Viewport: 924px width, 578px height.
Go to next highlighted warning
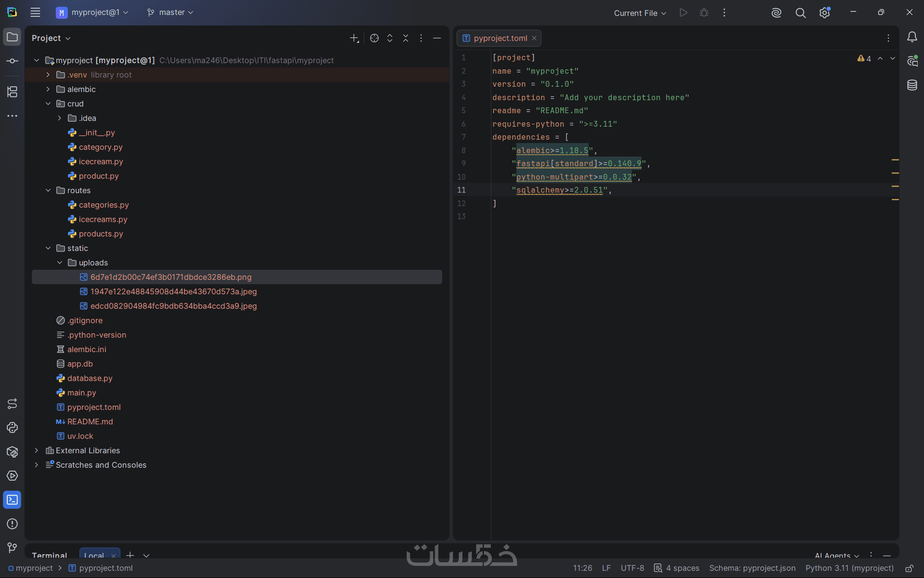click(x=893, y=58)
